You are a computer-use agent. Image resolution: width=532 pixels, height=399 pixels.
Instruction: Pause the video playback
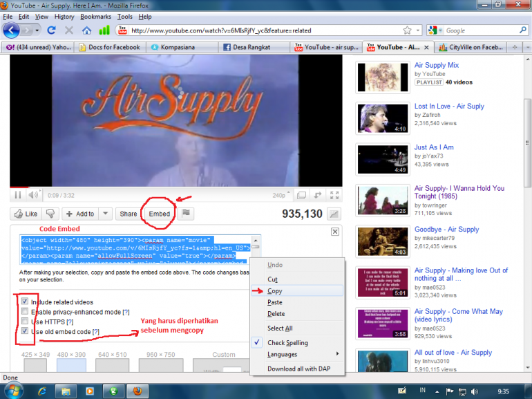(x=18, y=195)
